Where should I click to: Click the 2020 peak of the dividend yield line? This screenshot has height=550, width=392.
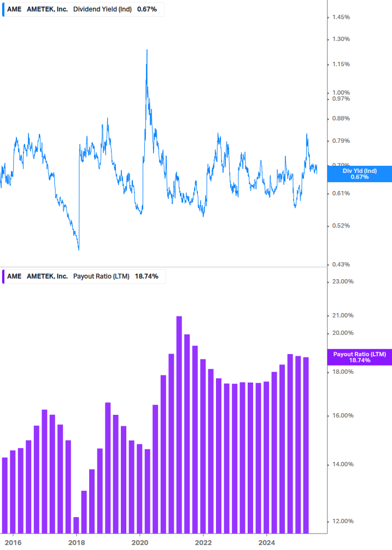147,50
